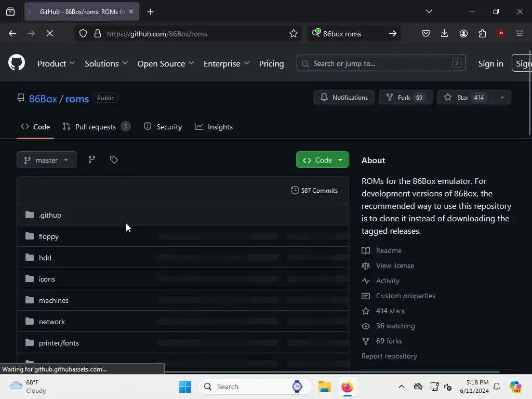Click the floppy folder icon
Image resolution: width=532 pixels, height=399 pixels.
(30, 236)
